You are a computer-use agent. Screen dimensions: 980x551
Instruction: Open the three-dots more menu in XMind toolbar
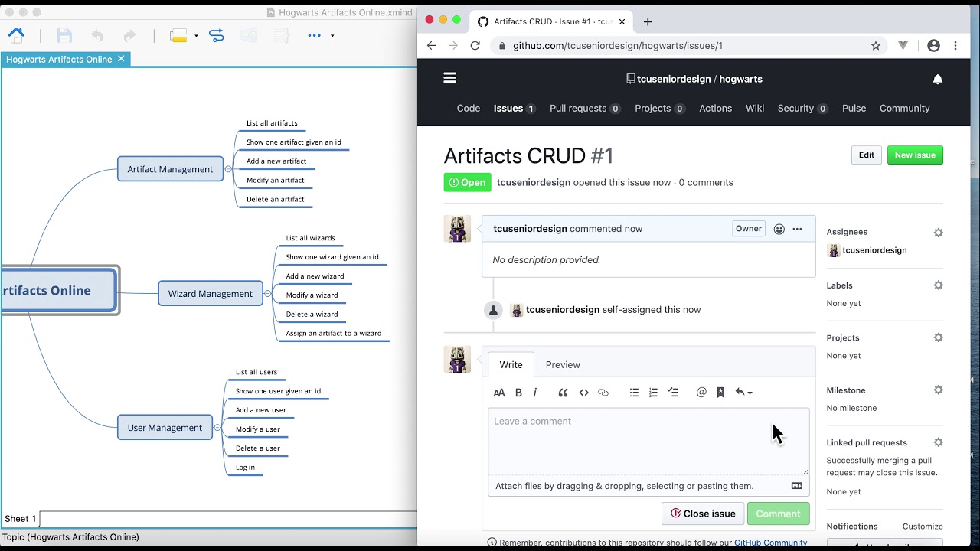click(315, 35)
